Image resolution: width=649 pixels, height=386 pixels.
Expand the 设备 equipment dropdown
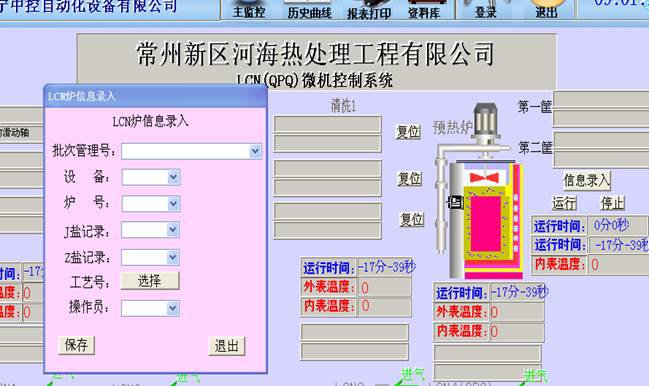(173, 177)
